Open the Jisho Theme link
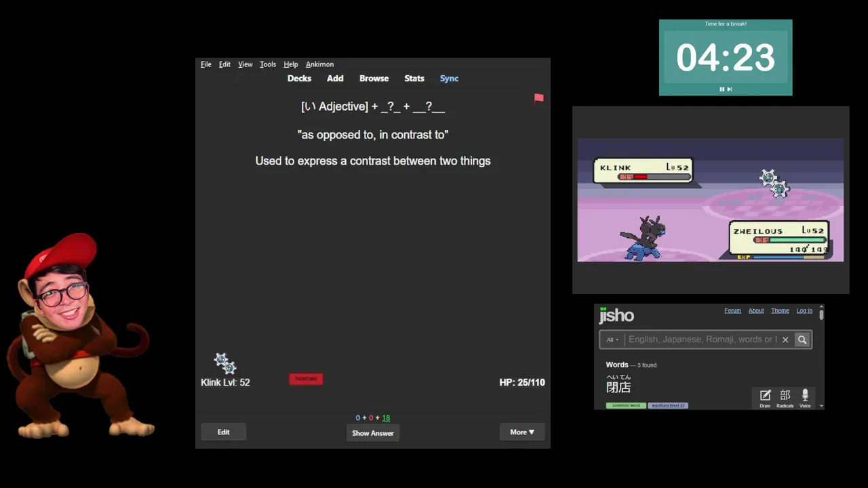Image resolution: width=868 pixels, height=488 pixels. [x=780, y=310]
